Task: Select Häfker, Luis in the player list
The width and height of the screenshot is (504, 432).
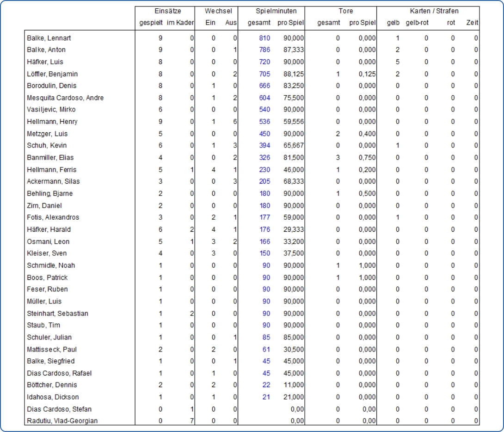Action: 45,62
